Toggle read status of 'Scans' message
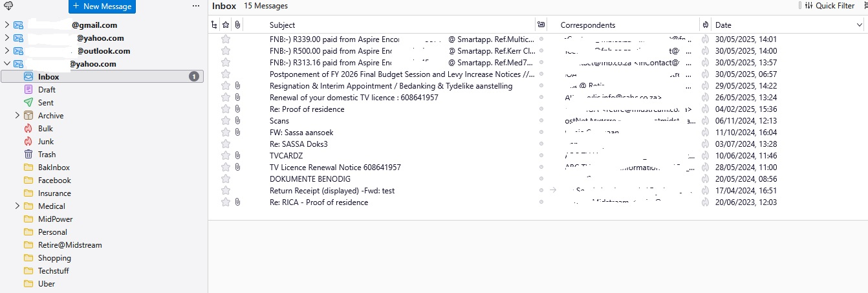The width and height of the screenshot is (868, 293). 541,121
